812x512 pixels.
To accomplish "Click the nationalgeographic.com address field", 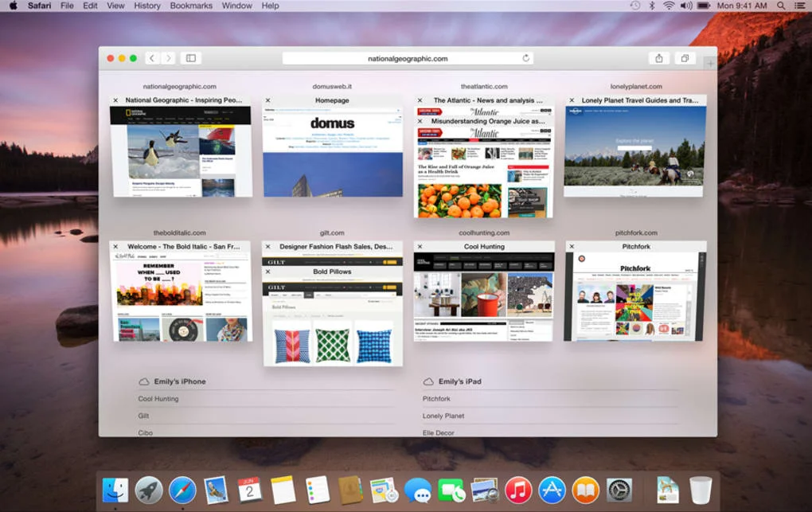I will pyautogui.click(x=408, y=59).
